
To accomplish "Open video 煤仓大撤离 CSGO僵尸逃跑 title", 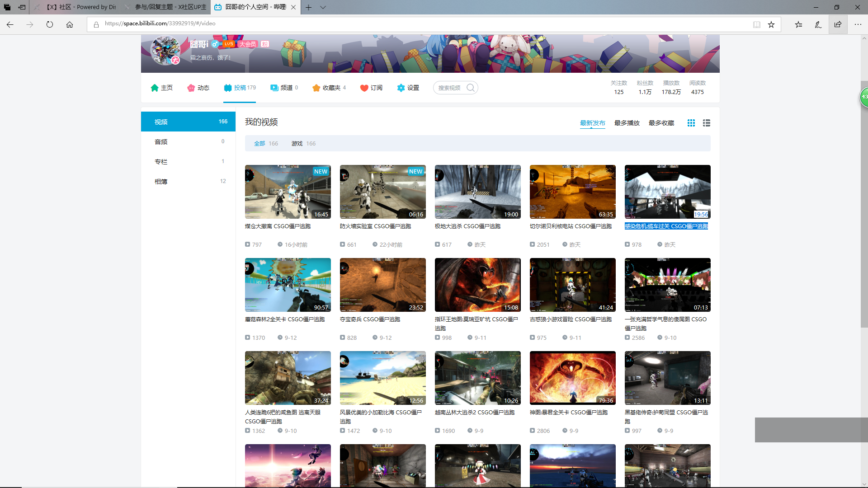I will click(x=278, y=226).
